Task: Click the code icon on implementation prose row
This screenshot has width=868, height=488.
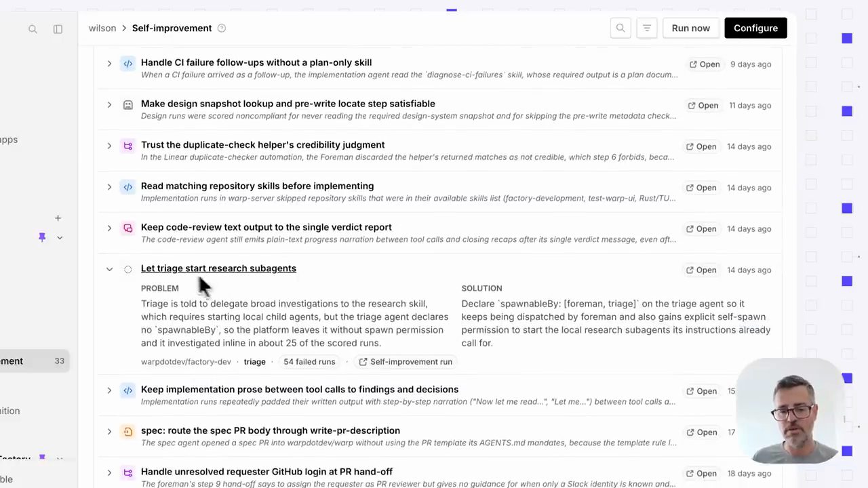Action: 127,391
